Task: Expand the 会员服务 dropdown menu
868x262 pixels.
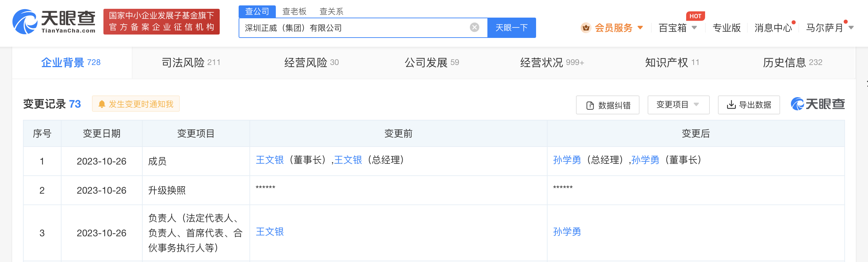Action: pyautogui.click(x=640, y=28)
